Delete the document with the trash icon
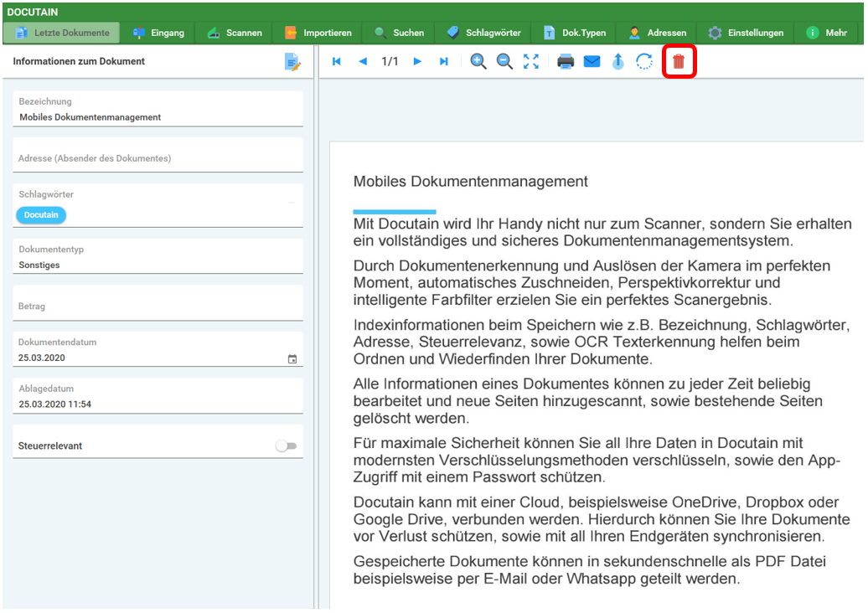The width and height of the screenshot is (868, 613). 679,61
